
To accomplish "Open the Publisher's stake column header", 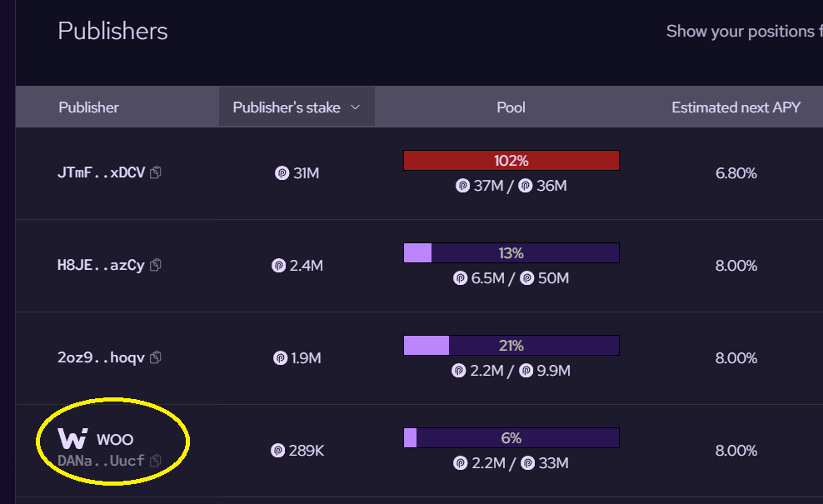I will [297, 107].
